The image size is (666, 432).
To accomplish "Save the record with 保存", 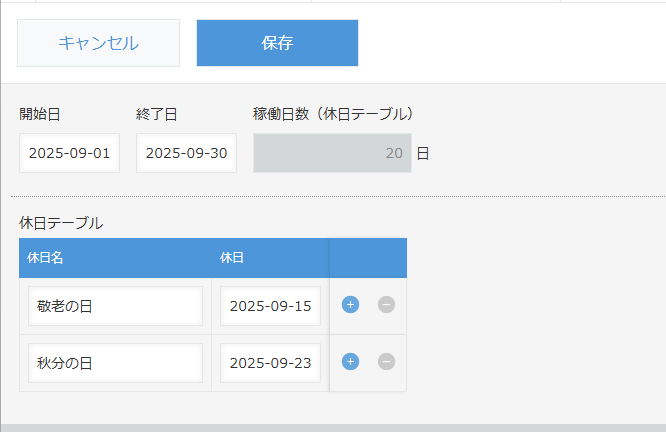I will pyautogui.click(x=277, y=43).
